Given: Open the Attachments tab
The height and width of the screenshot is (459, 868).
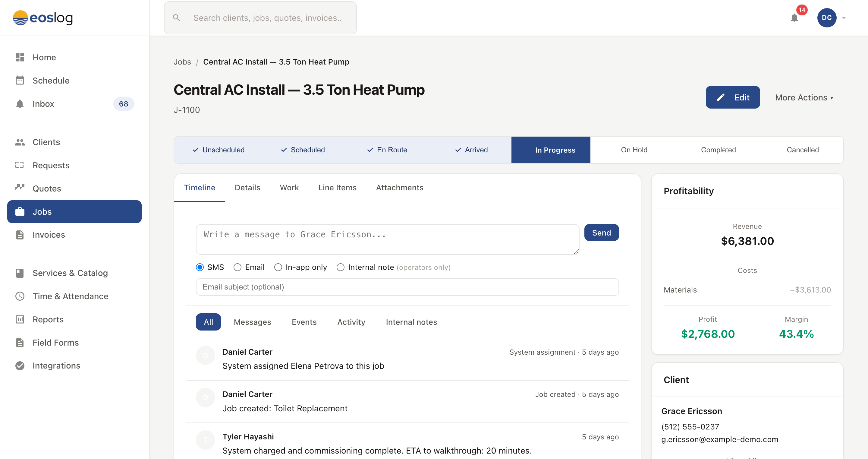Looking at the screenshot, I should point(400,188).
